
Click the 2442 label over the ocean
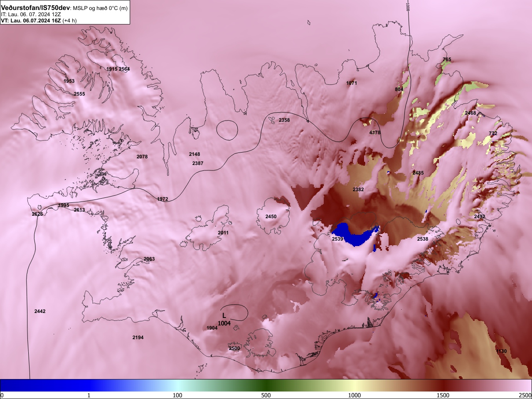coord(40,311)
